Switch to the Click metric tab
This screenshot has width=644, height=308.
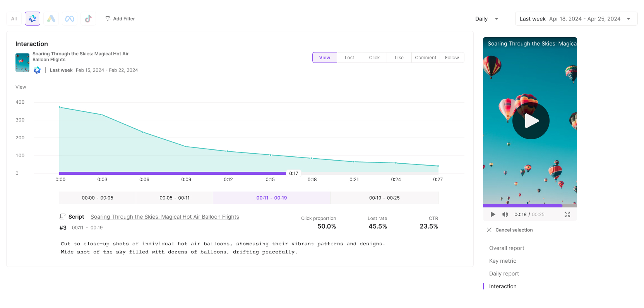(x=374, y=58)
